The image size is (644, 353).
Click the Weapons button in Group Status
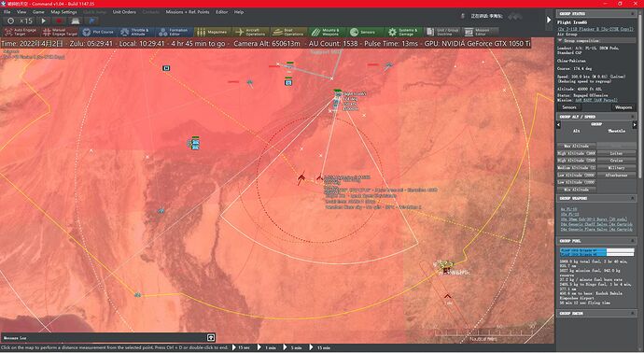coord(623,107)
